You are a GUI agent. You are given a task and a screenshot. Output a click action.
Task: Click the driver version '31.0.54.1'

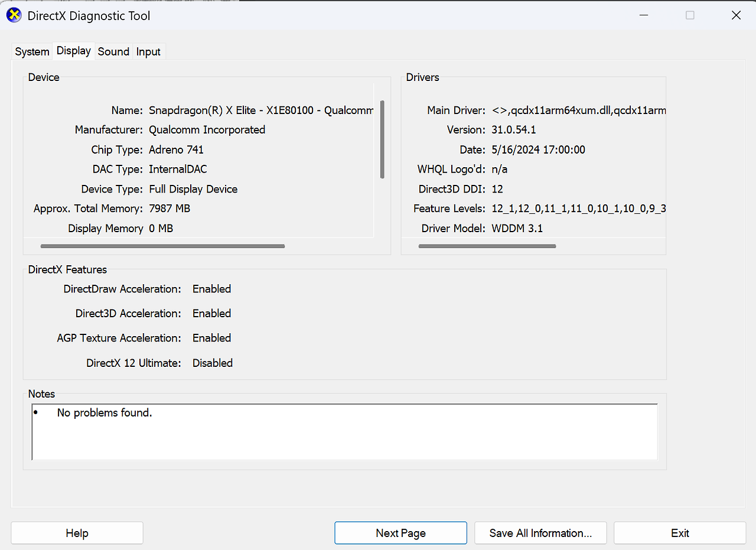point(514,129)
